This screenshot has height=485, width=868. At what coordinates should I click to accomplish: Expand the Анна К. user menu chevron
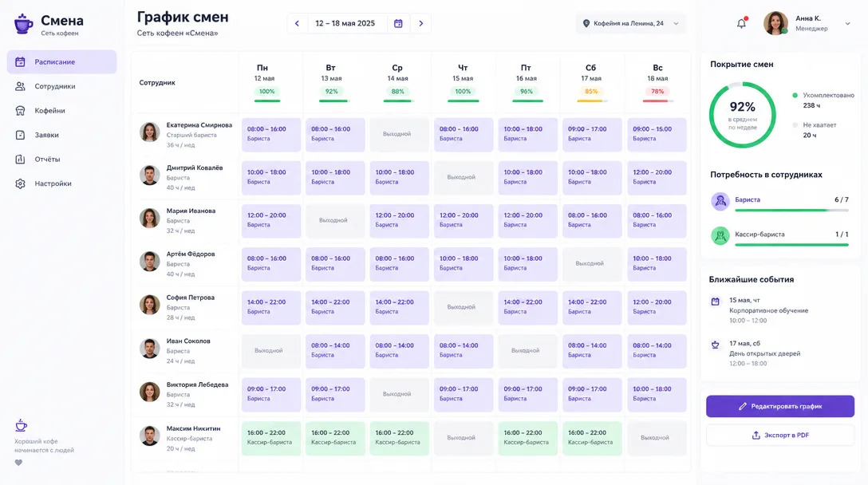click(847, 24)
